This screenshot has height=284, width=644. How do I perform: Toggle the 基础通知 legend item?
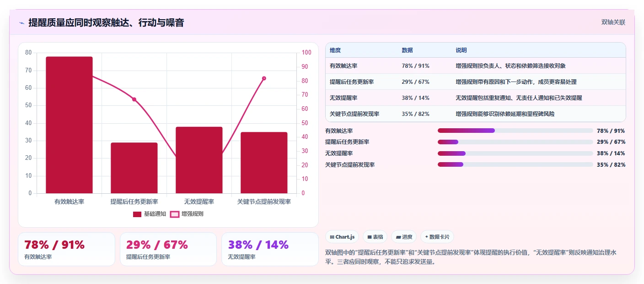(x=150, y=214)
